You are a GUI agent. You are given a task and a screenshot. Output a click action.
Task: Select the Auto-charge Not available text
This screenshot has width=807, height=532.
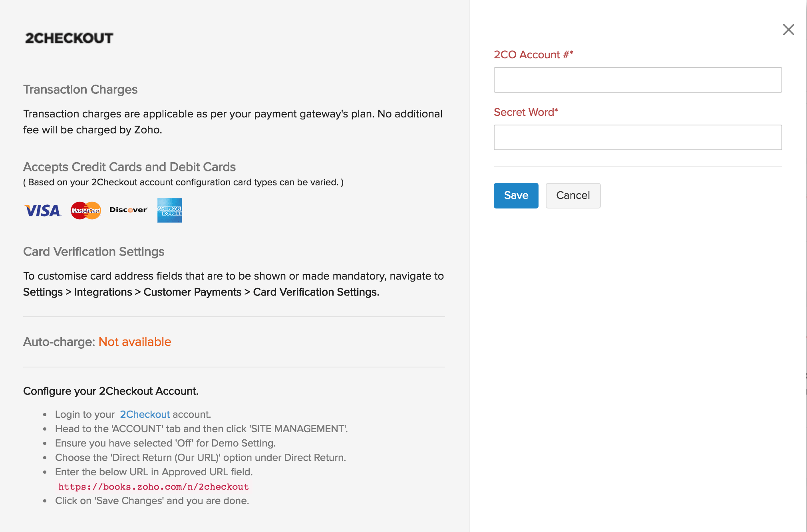[x=135, y=342]
